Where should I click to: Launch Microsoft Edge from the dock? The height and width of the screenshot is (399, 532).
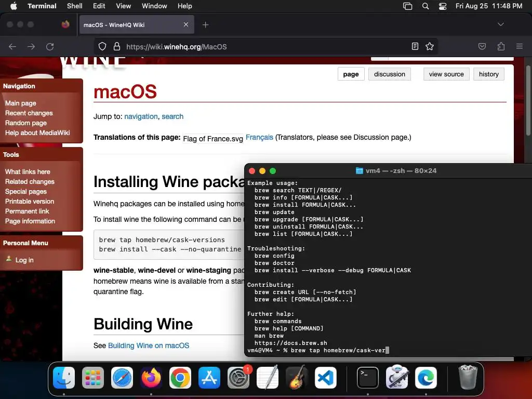(x=426, y=378)
